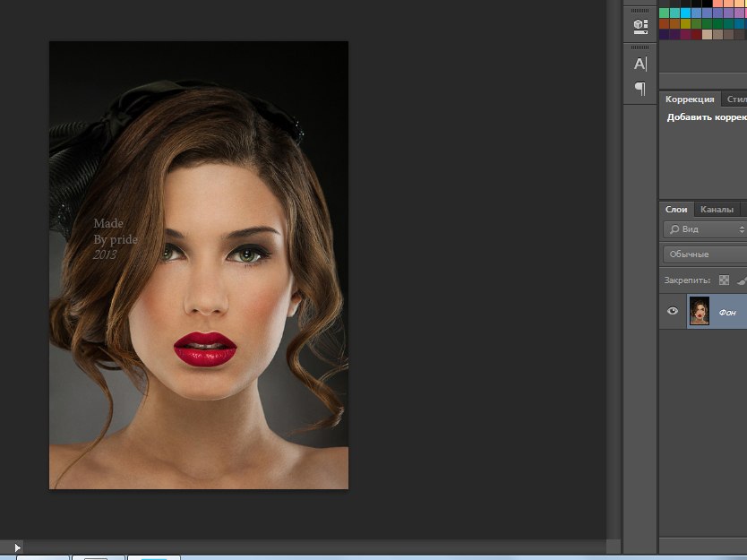The height and width of the screenshot is (560, 747).
Task: Switch to the Коррекция tab
Action: (x=690, y=99)
